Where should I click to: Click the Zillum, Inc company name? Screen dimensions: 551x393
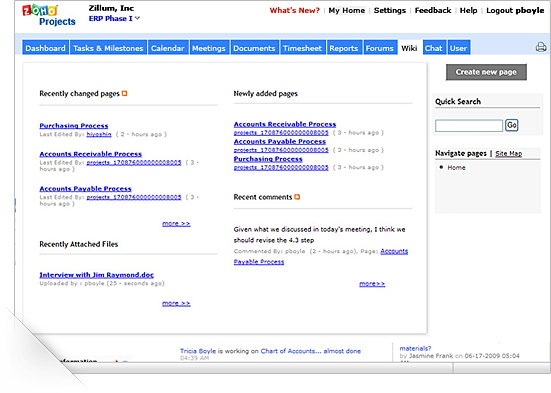tap(111, 8)
